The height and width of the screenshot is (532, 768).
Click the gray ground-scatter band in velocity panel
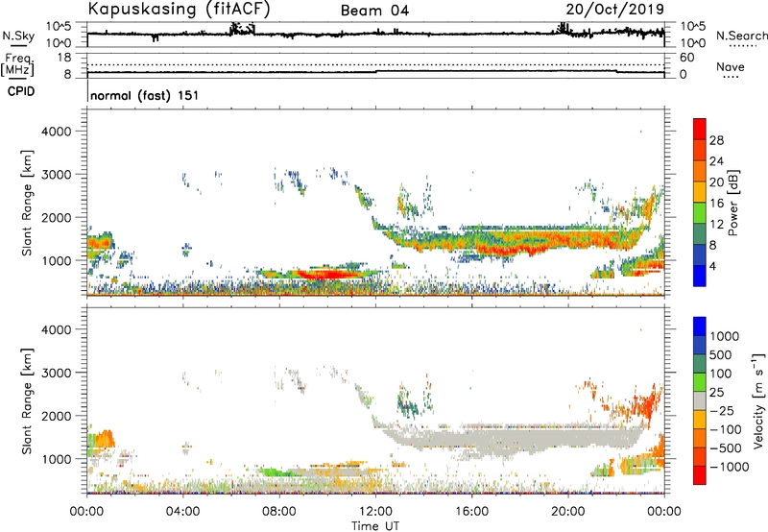click(x=510, y=438)
